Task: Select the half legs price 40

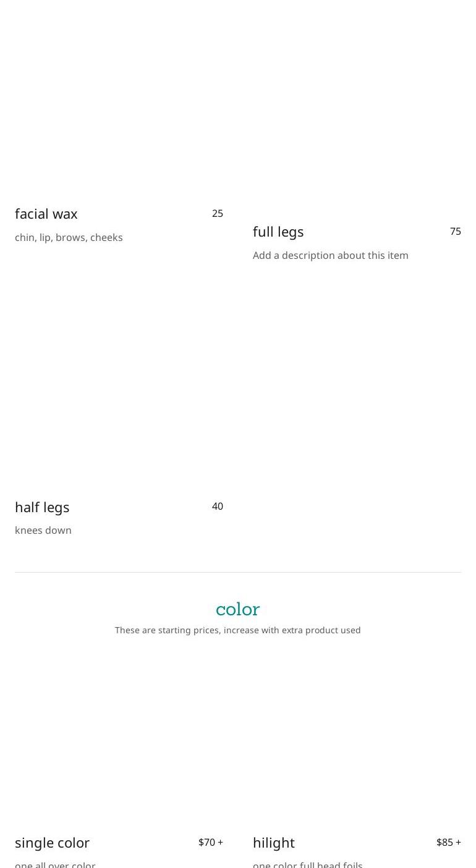Action: pos(218,506)
